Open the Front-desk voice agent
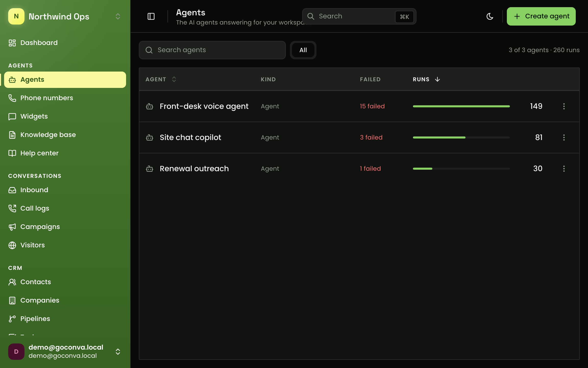 pos(204,106)
